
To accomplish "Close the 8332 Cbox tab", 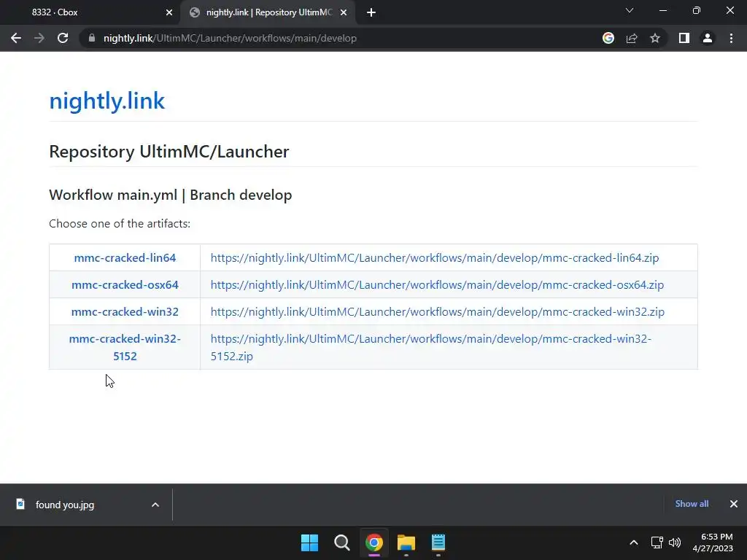I will 169,12.
